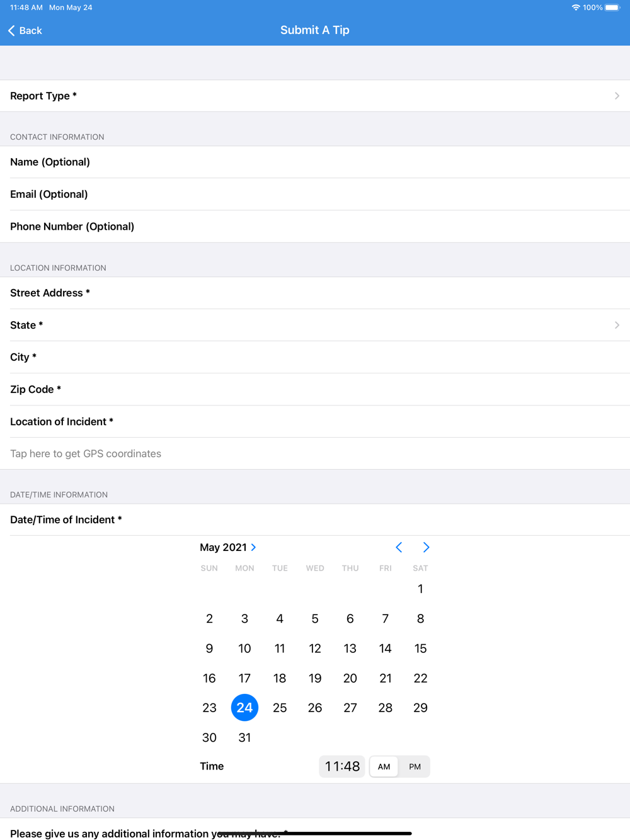
Task: Go to previous month arrow
Action: coord(399,547)
